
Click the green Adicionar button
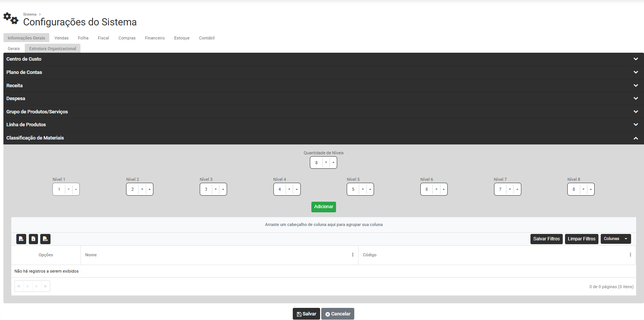[x=324, y=207]
